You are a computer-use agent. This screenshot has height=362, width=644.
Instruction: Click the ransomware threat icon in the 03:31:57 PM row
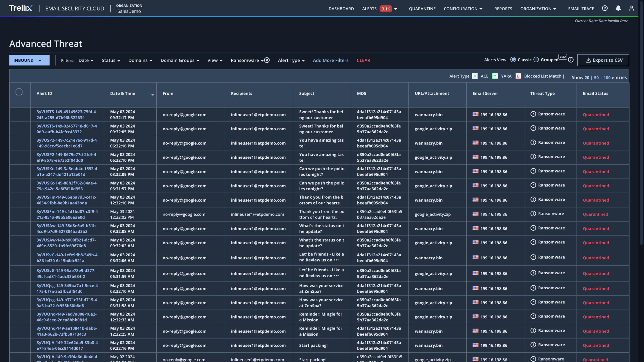coord(533,185)
